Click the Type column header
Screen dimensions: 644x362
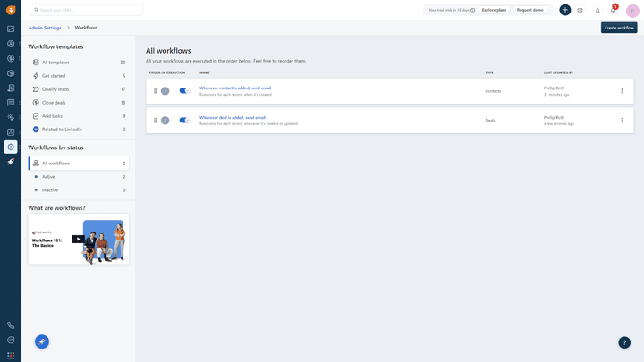click(x=489, y=72)
